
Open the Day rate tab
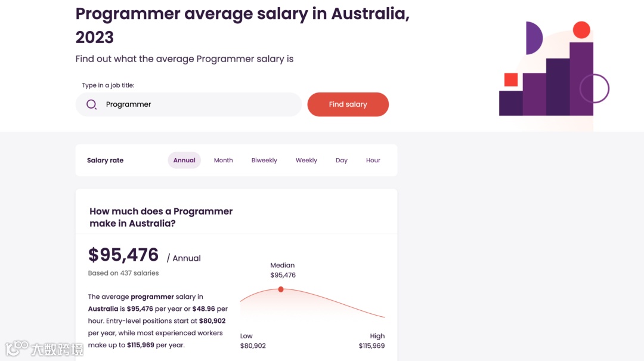click(x=341, y=160)
